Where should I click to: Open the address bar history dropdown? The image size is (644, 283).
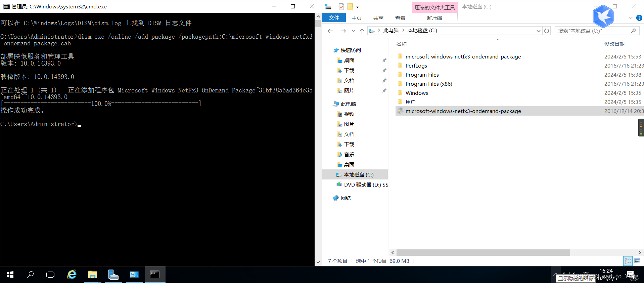point(538,31)
